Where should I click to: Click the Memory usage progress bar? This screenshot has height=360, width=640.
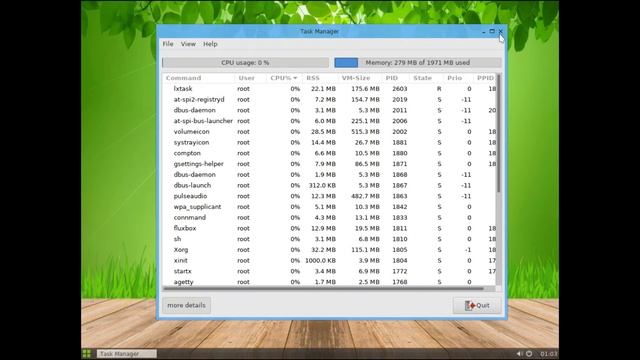coord(418,62)
